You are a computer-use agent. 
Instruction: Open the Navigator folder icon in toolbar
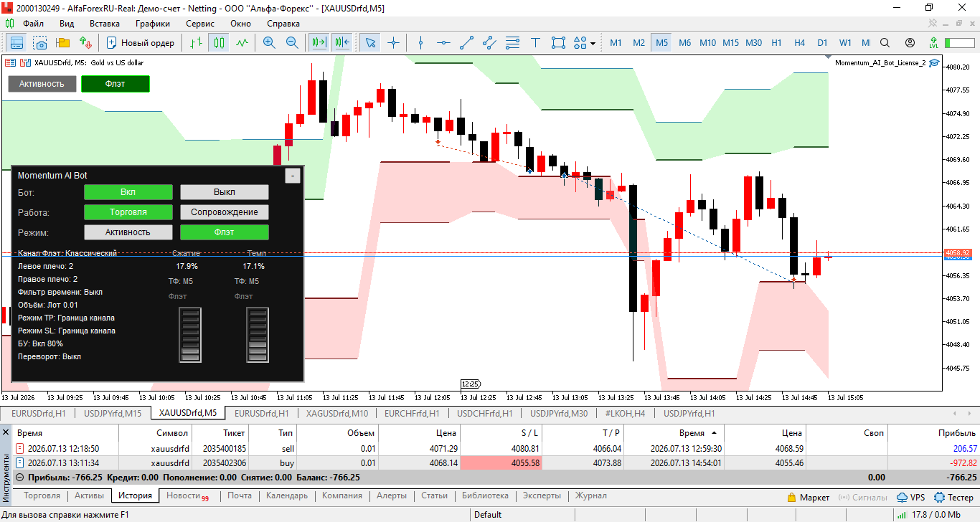pyautogui.click(x=63, y=43)
